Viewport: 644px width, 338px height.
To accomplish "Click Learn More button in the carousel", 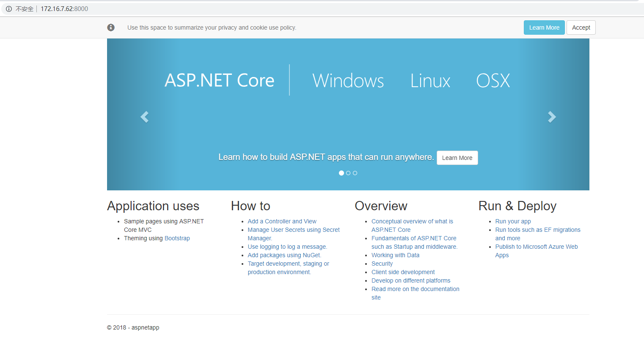I will pos(457,158).
